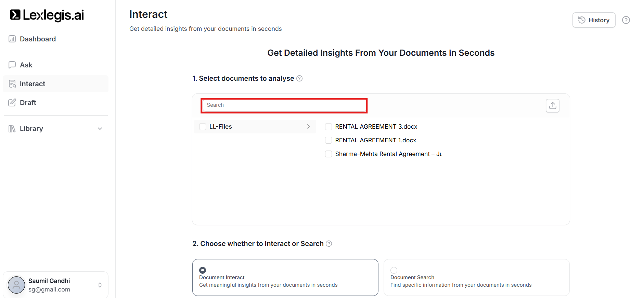
Task: Click help icon beside Interact or Search heading
Action: click(329, 244)
